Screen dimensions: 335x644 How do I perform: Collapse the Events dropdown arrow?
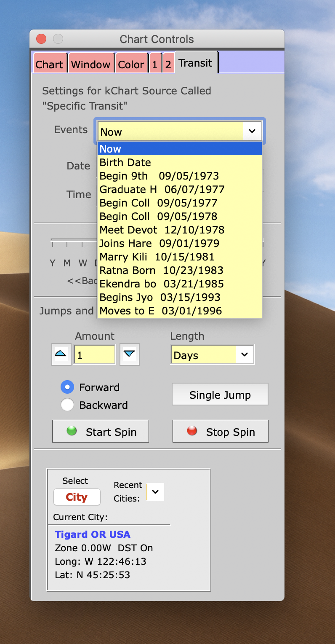pos(252,131)
